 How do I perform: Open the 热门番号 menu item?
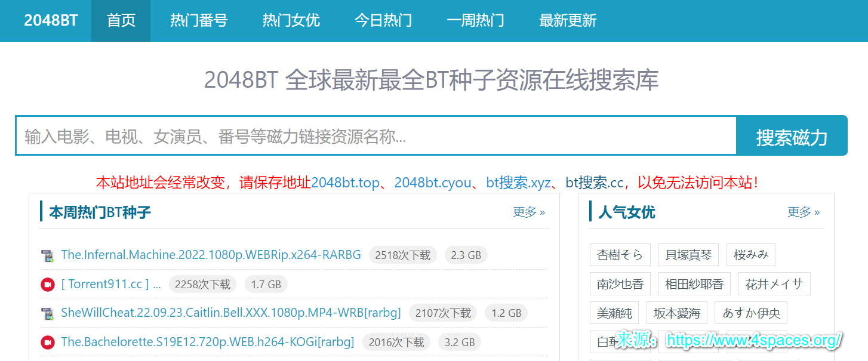199,20
